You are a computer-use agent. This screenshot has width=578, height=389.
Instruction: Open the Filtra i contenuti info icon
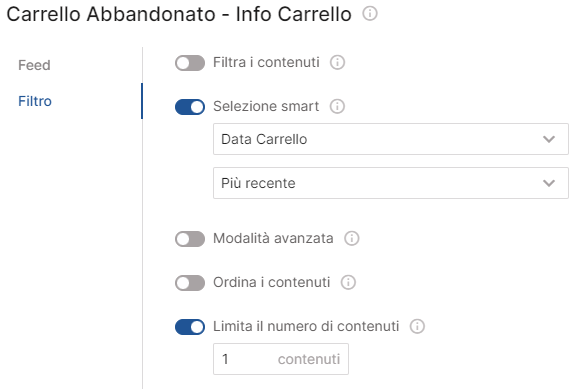tap(337, 63)
